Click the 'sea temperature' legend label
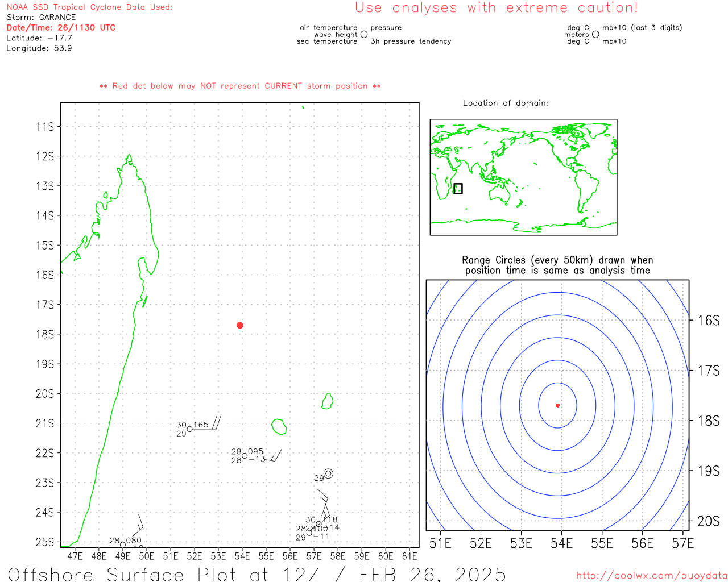 coord(327,41)
